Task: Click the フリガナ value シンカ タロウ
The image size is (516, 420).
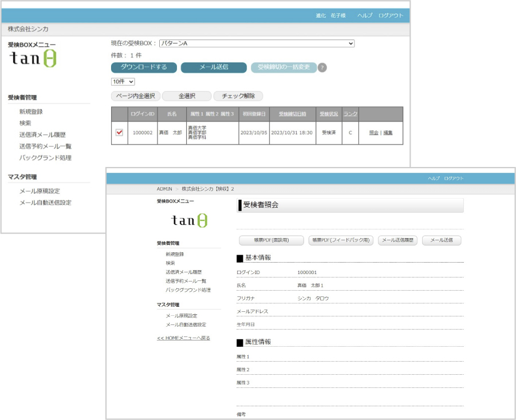Action: 313,298
